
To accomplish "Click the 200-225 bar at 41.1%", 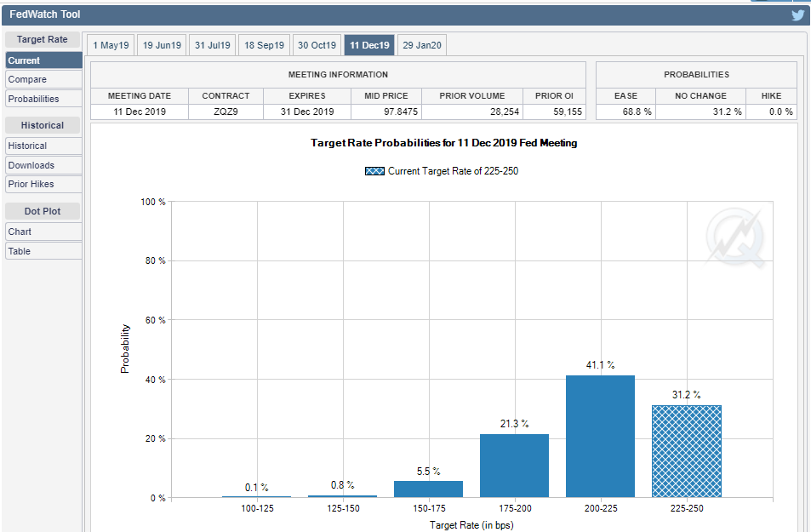I will point(600,436).
